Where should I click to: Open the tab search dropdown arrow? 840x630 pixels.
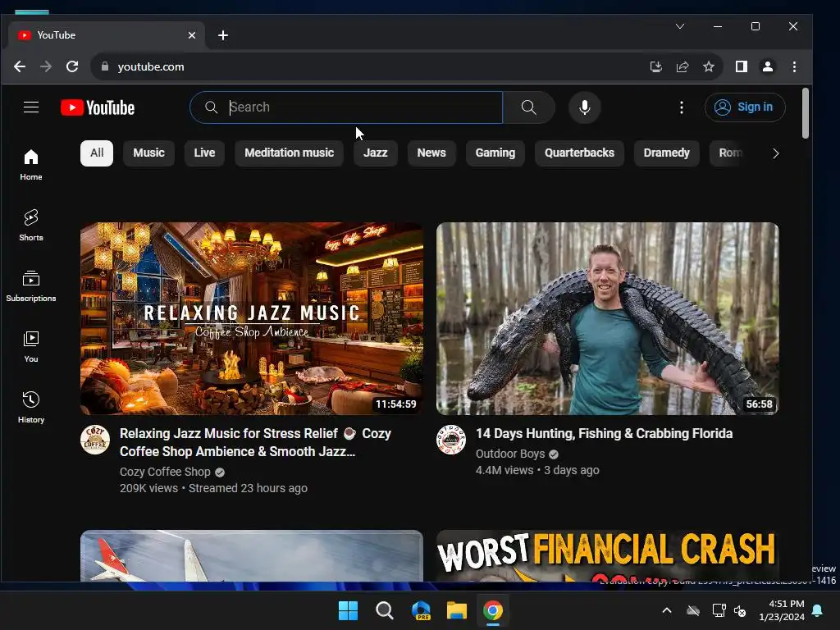(680, 26)
